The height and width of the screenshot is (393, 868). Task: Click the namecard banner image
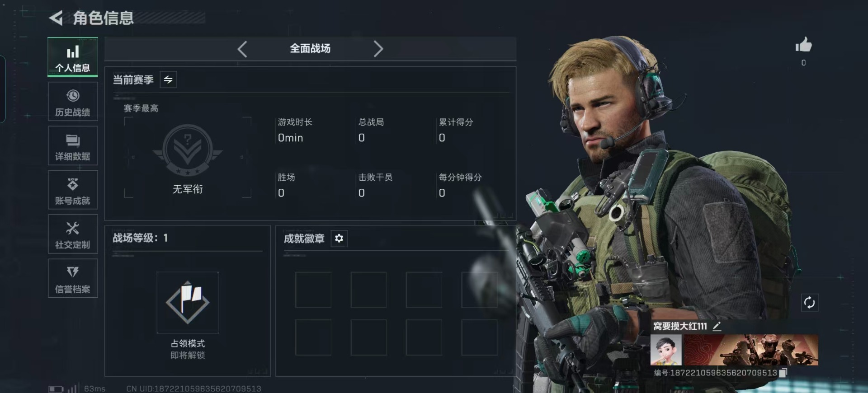[x=751, y=350]
